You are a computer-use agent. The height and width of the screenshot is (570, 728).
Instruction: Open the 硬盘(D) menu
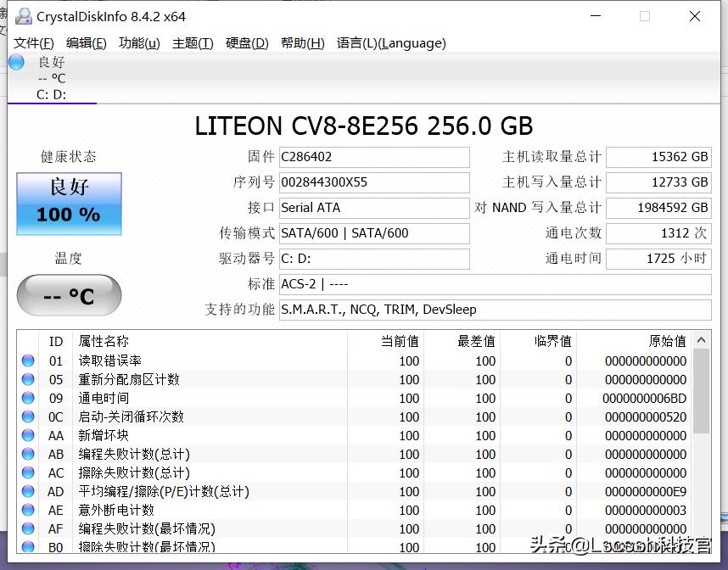[x=247, y=43]
